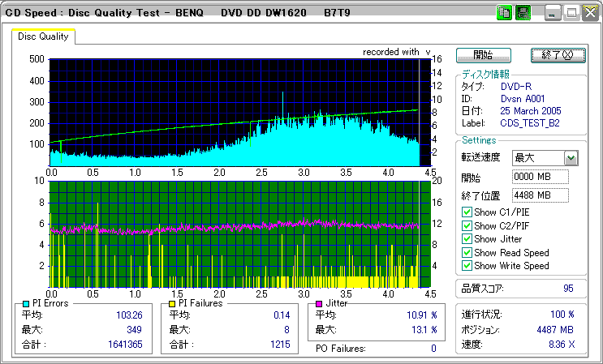The height and width of the screenshot is (364, 603).
Task: Disable the Show Jitter checkbox
Action: [x=467, y=239]
